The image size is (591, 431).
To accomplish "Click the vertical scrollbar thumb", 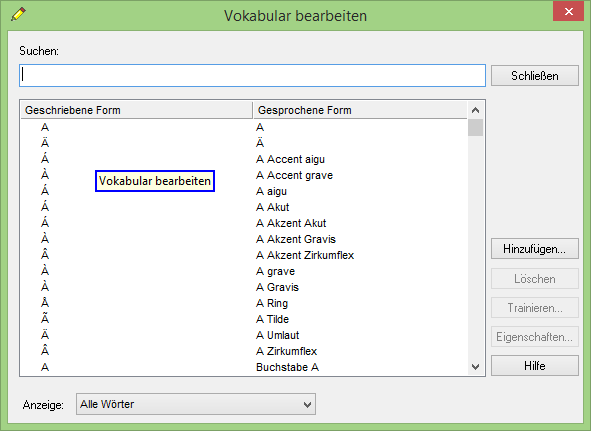I will pos(475,127).
